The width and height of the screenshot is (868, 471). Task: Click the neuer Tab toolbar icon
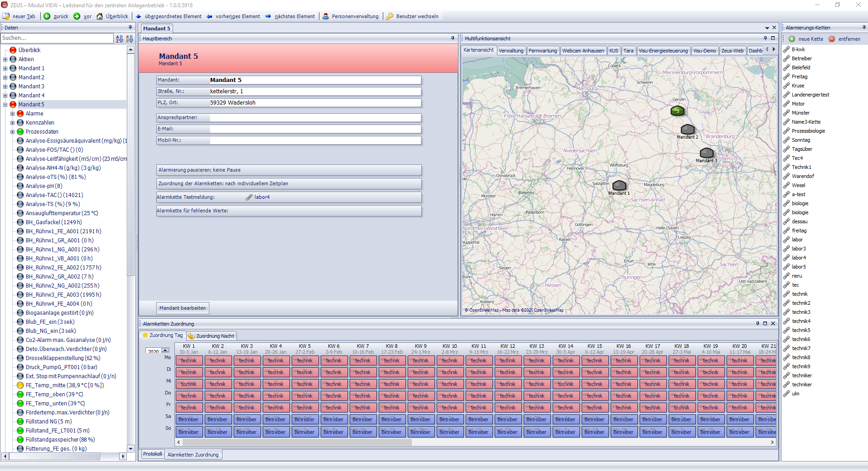click(x=6, y=16)
